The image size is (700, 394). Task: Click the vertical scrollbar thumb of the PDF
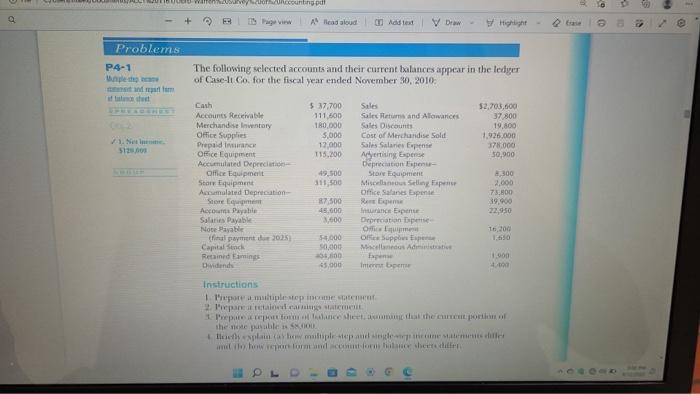coord(687,114)
